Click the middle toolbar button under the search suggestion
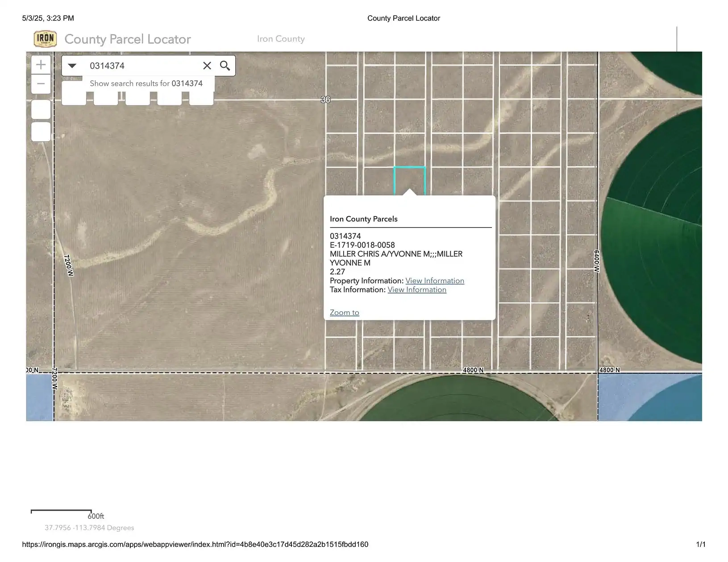 137,96
